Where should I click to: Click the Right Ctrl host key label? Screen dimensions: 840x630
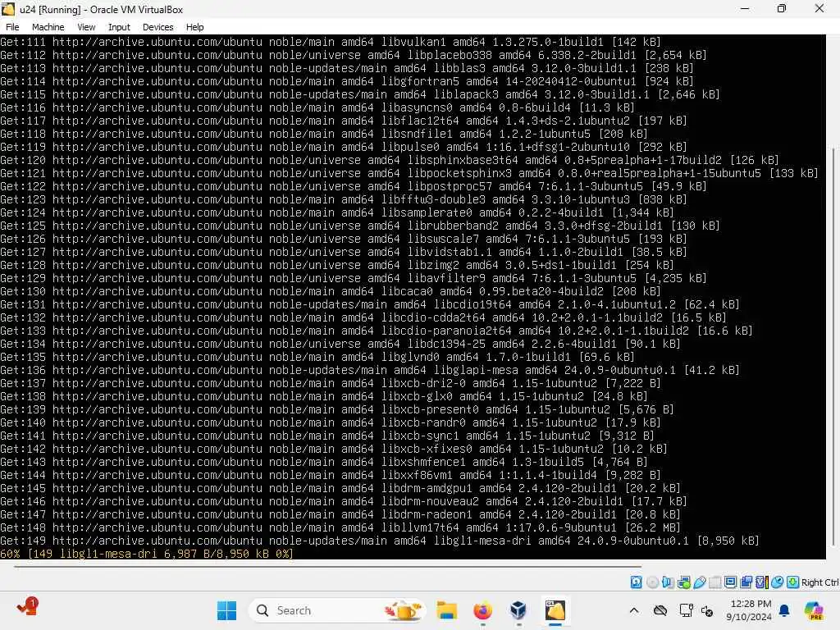click(x=820, y=582)
